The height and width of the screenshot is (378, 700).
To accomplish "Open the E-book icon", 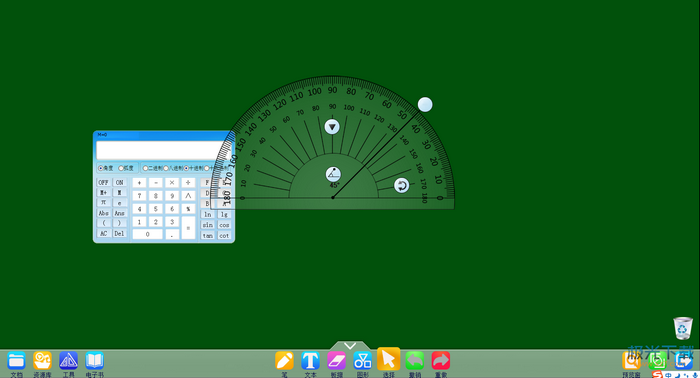I will pos(95,361).
